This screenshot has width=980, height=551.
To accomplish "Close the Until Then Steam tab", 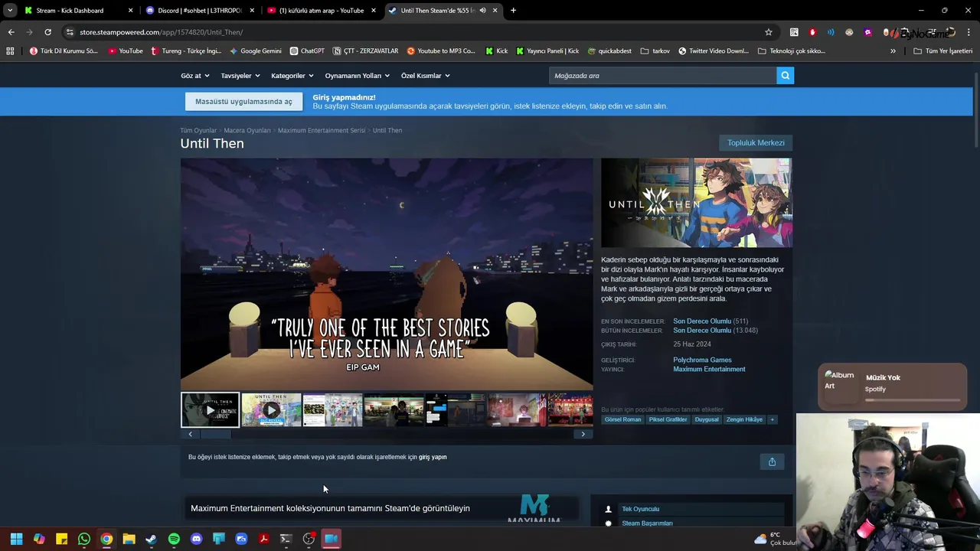I will pyautogui.click(x=495, y=11).
